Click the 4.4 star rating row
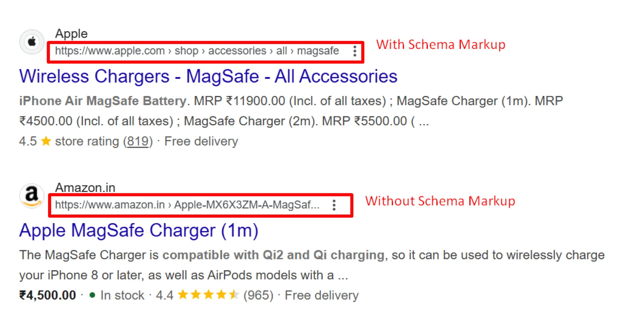This screenshot has width=644, height=335. 208,295
